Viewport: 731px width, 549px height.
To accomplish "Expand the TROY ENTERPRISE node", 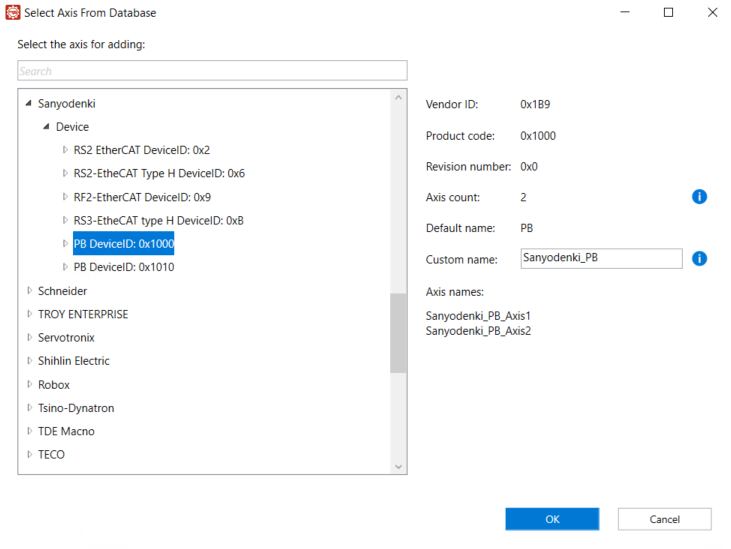I will [29, 314].
